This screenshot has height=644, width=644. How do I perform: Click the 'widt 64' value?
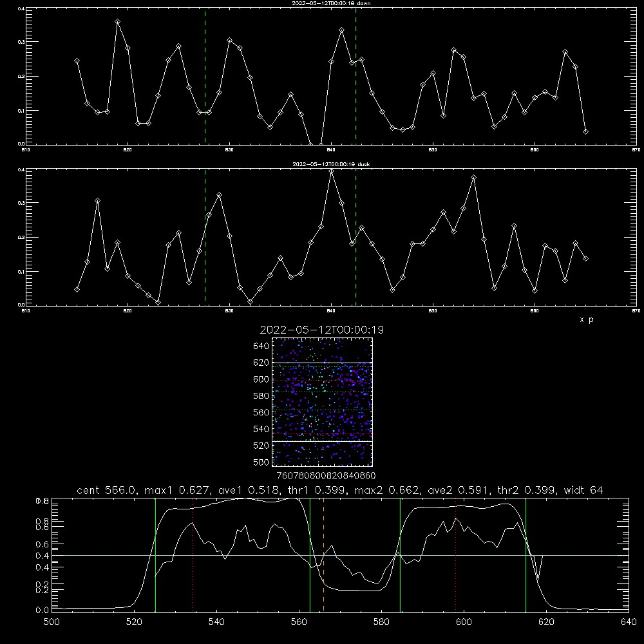coord(583,490)
